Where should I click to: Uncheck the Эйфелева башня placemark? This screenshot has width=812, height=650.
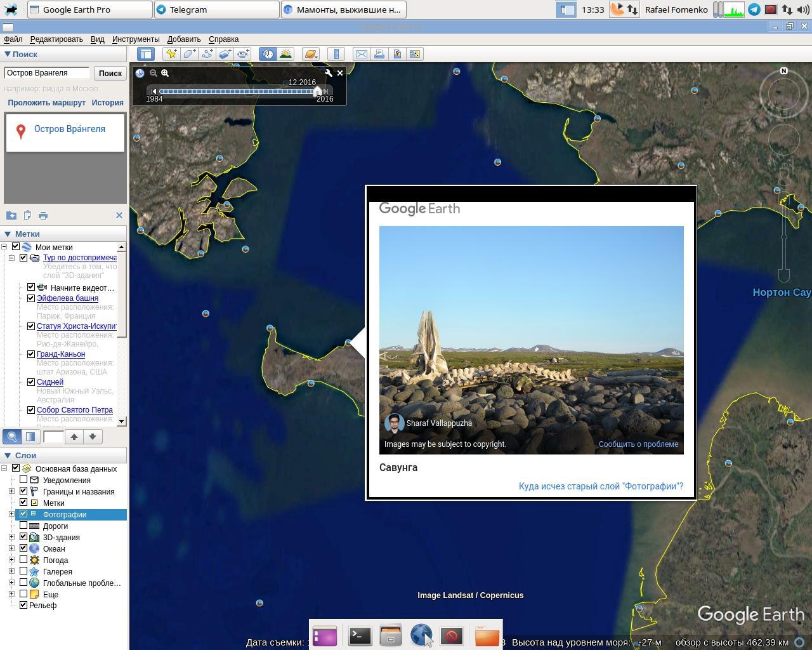coord(30,298)
